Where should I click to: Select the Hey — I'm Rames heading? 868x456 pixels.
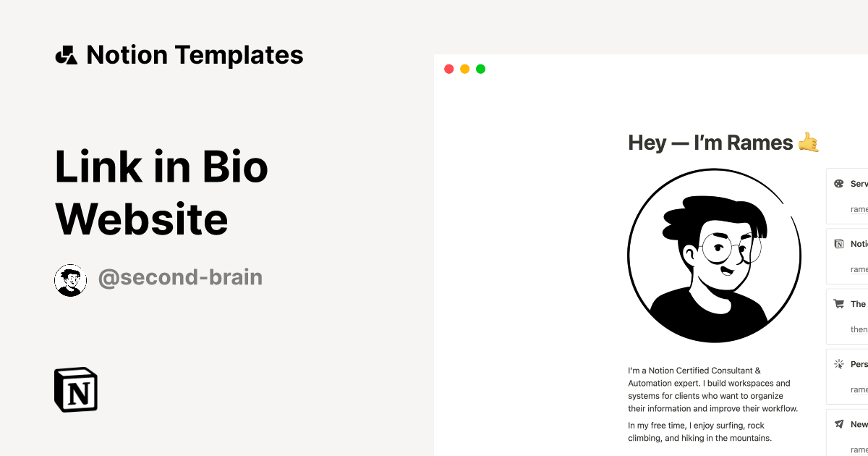712,143
